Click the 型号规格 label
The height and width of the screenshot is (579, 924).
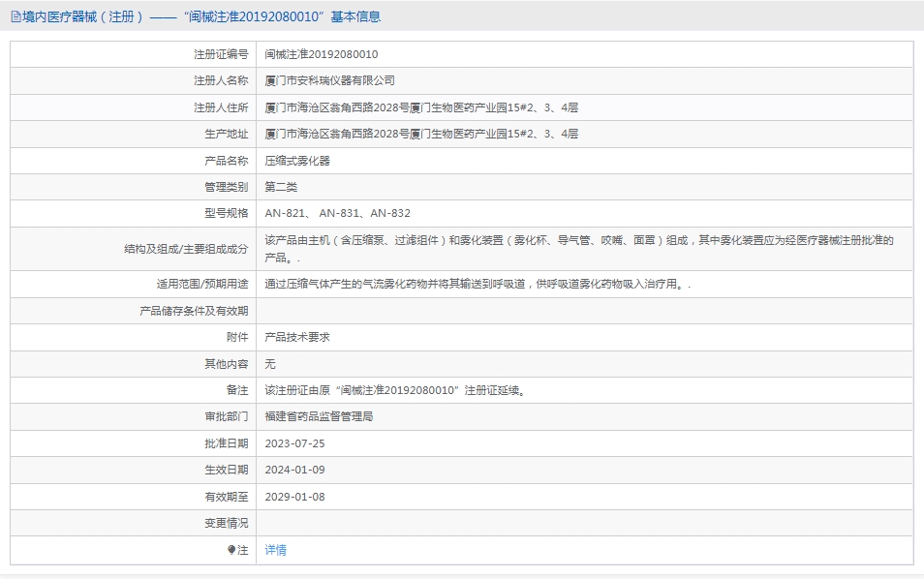point(227,213)
